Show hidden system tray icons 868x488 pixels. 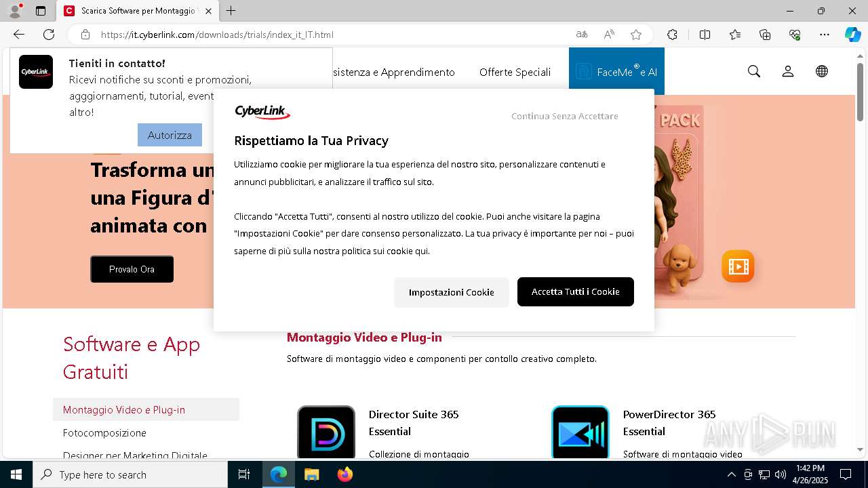click(x=731, y=474)
